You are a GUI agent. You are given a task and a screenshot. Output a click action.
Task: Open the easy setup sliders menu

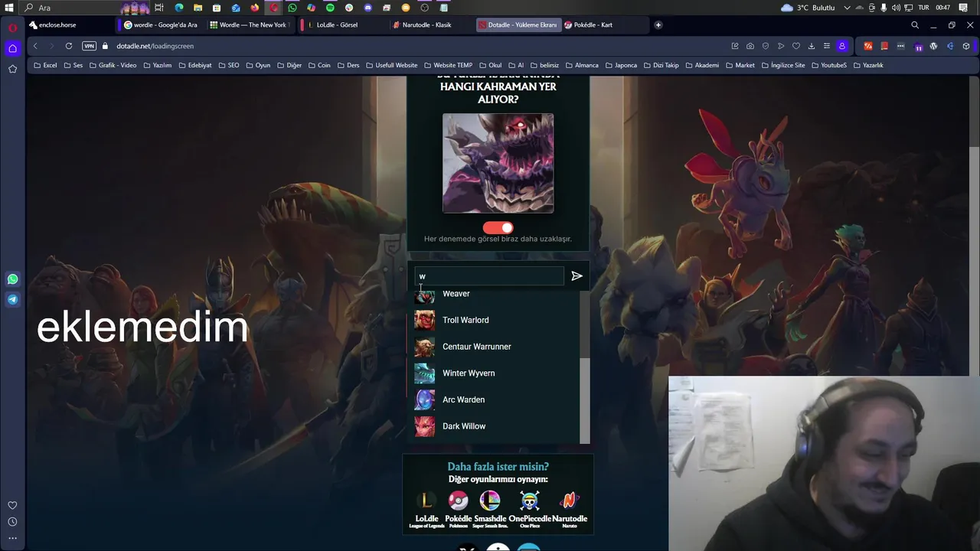(x=827, y=46)
